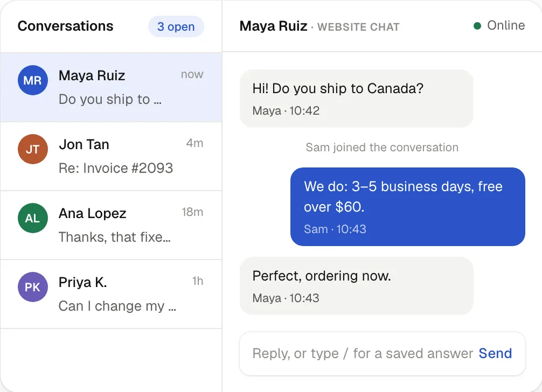Click the "now" timestamp on Maya Ruiz
Screen dimensions: 542x392
coord(192,74)
